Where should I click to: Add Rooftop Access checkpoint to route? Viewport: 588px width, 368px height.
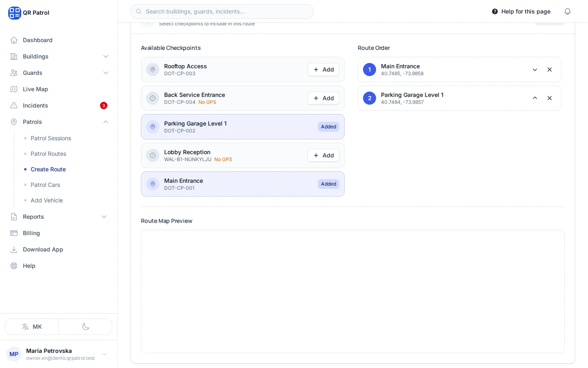[323, 70]
